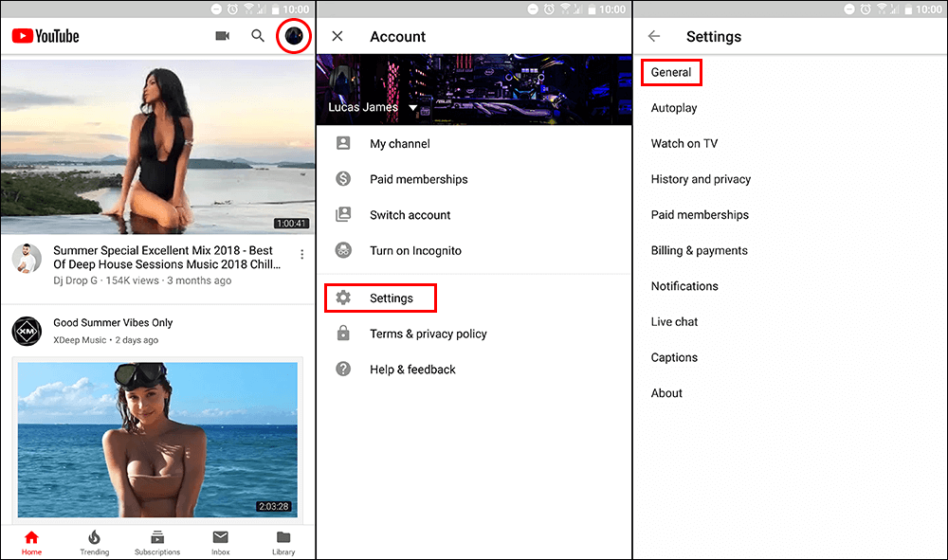This screenshot has height=560, width=948.
Task: Open the Library tab
Action: point(283,543)
